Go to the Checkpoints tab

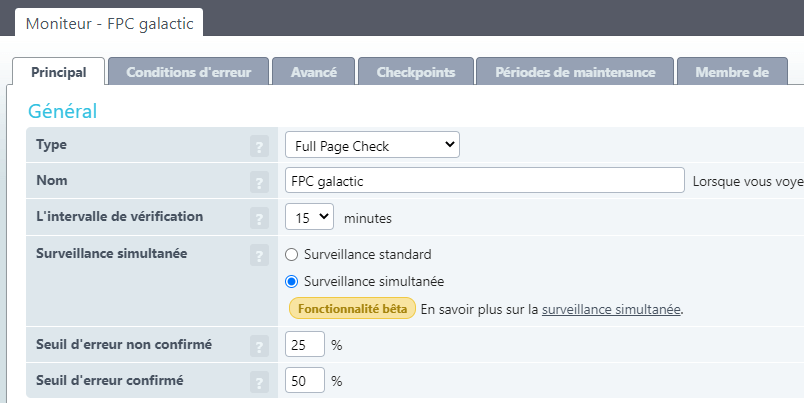pyautogui.click(x=416, y=72)
